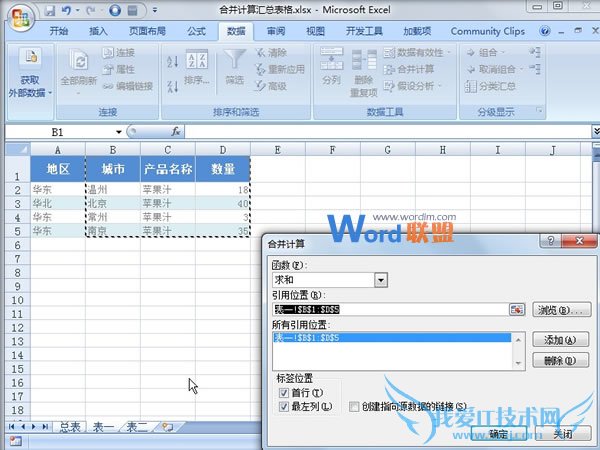The height and width of the screenshot is (450, 600).
Task: Enable create links to source data checkbox
Action: point(354,406)
